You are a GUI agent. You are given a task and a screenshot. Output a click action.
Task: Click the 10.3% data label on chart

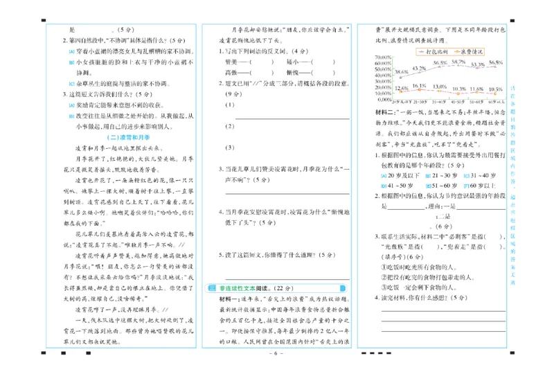459,89
